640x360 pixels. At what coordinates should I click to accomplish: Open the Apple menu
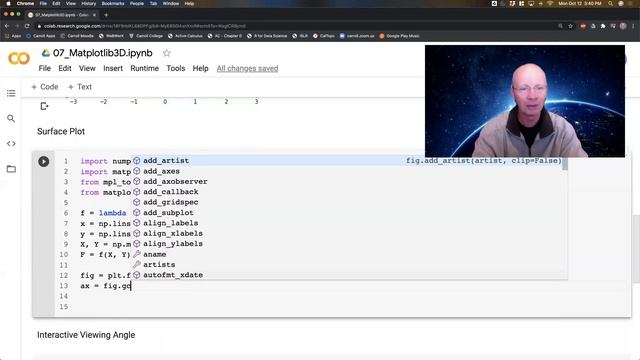click(8, 3)
